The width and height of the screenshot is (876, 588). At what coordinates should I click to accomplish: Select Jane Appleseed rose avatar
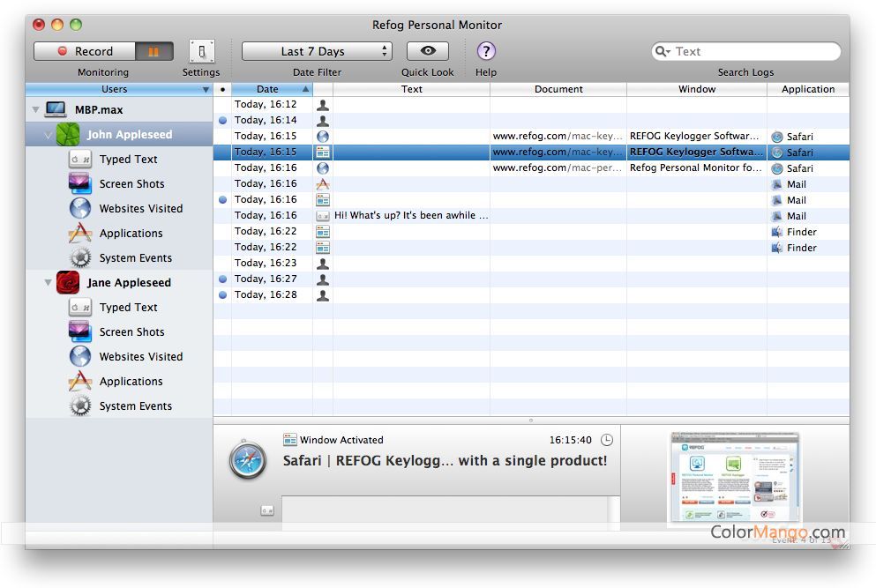click(68, 283)
